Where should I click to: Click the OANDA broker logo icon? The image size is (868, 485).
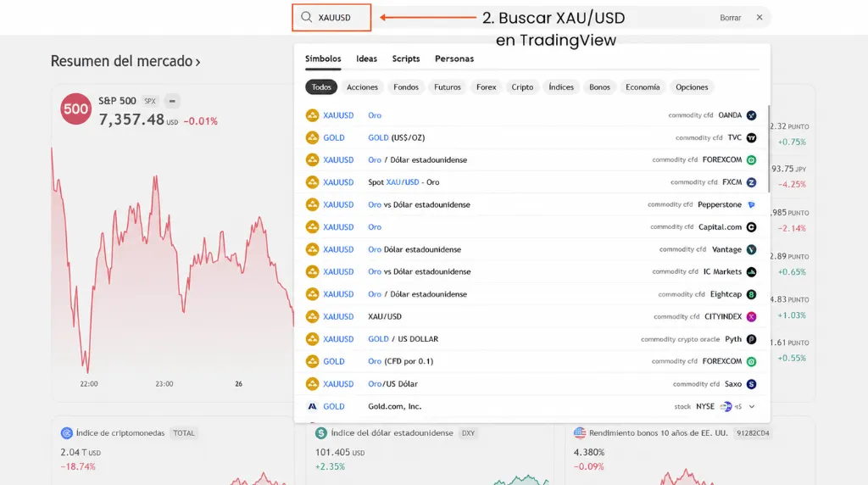751,115
